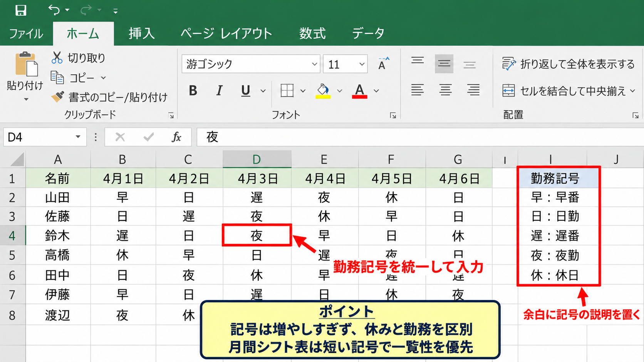644x362 pixels.
Task: Click the 貼り付け clipboard icon
Action: coord(26,64)
